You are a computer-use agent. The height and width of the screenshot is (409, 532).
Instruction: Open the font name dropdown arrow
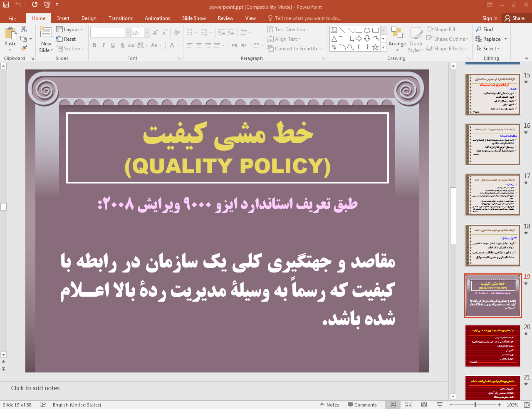(x=128, y=32)
